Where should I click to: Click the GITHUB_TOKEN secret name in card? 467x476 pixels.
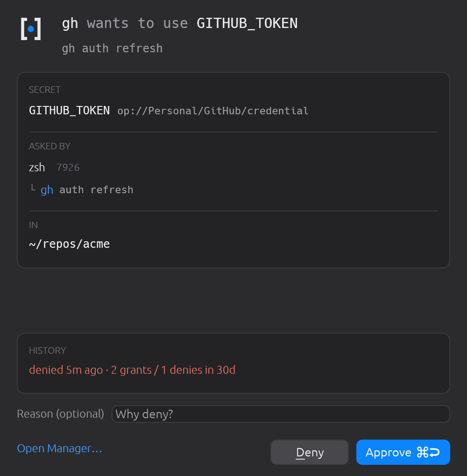pyautogui.click(x=69, y=111)
